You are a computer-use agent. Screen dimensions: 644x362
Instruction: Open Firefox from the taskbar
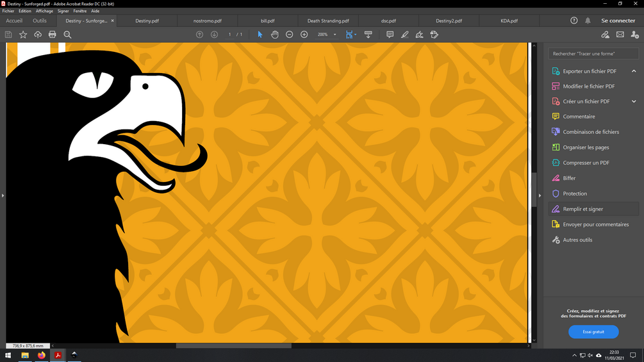pos(42,356)
